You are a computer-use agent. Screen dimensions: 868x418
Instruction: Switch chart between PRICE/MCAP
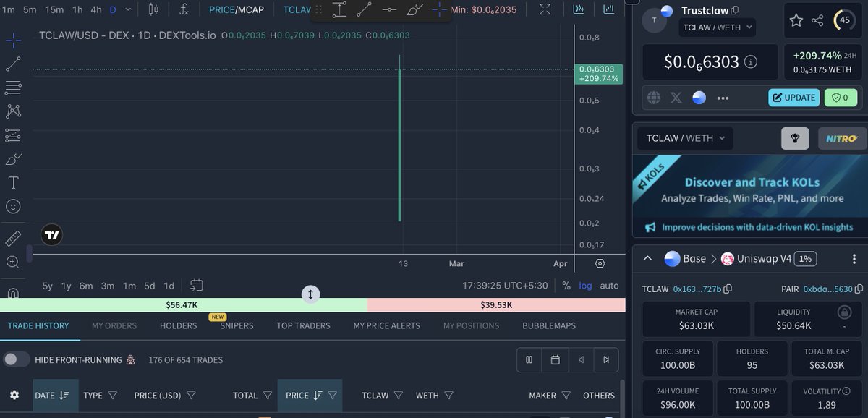pos(237,10)
